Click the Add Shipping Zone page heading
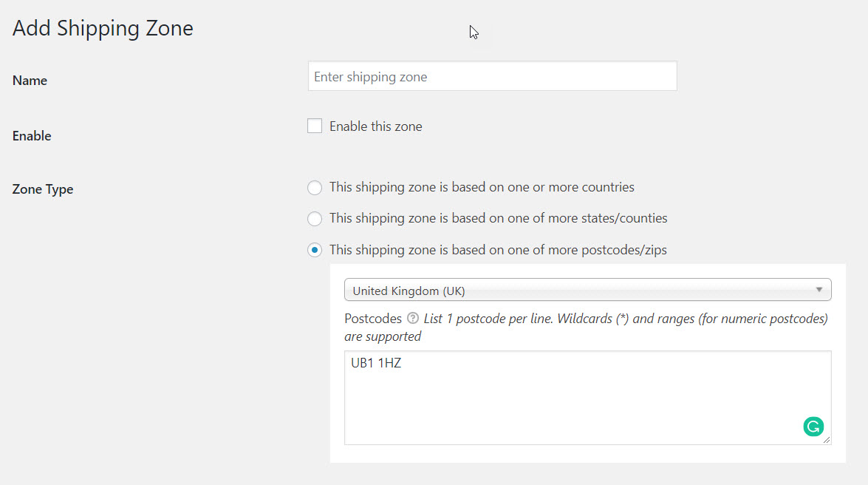 (102, 27)
